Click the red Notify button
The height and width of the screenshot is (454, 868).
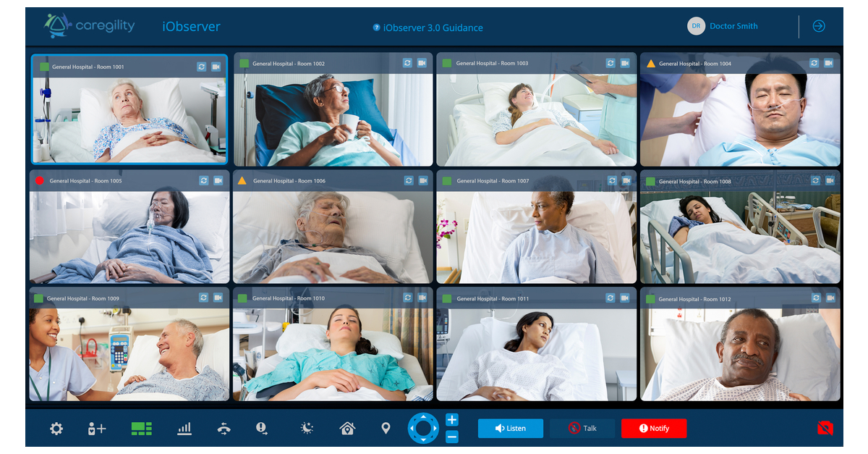pyautogui.click(x=654, y=428)
